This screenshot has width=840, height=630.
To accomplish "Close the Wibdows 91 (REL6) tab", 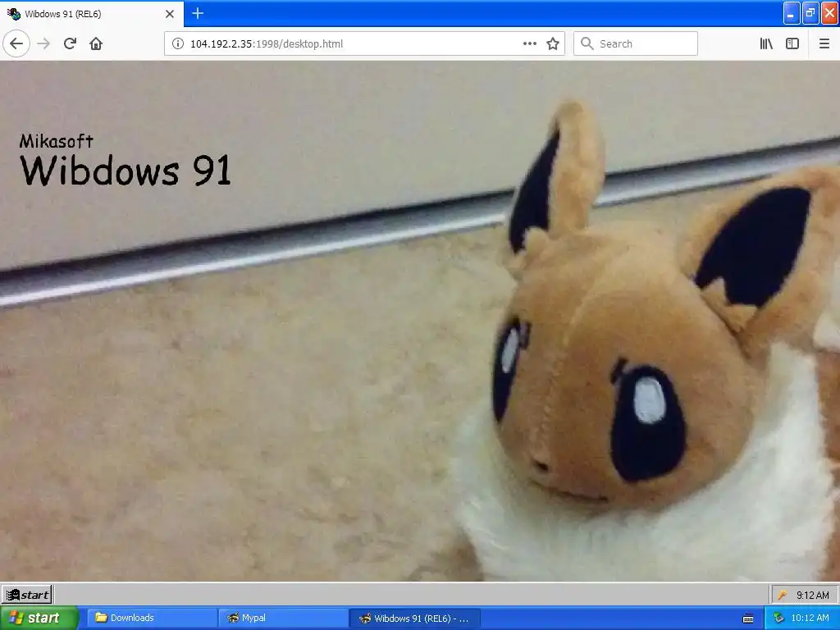I will pos(169,14).
